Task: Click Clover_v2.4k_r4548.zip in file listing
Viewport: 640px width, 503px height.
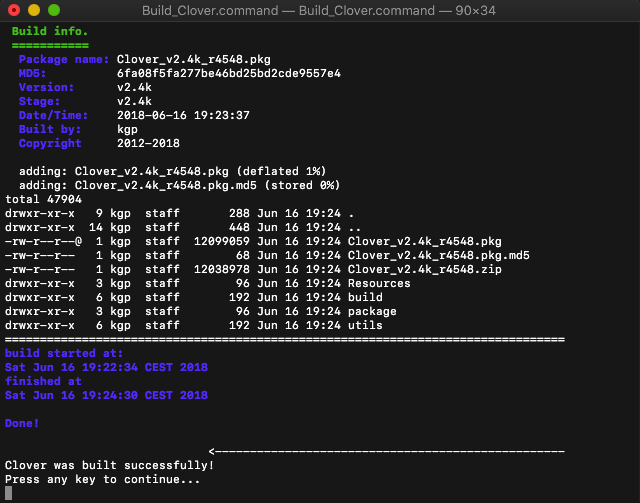Action: point(424,269)
